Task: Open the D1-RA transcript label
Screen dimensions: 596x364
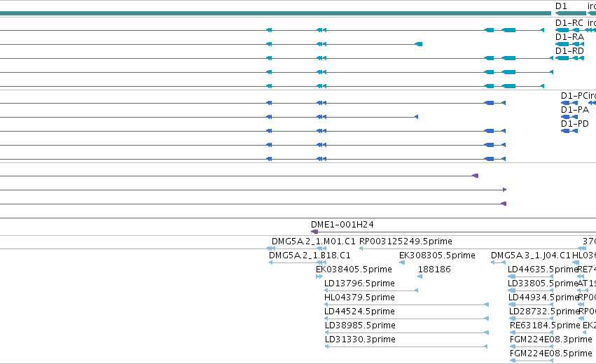Action: [569, 37]
